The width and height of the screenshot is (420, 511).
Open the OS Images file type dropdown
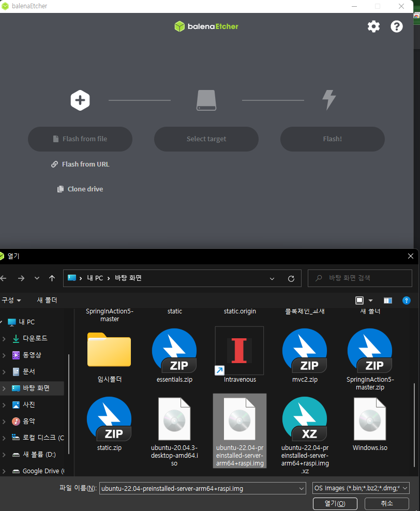tap(361, 488)
